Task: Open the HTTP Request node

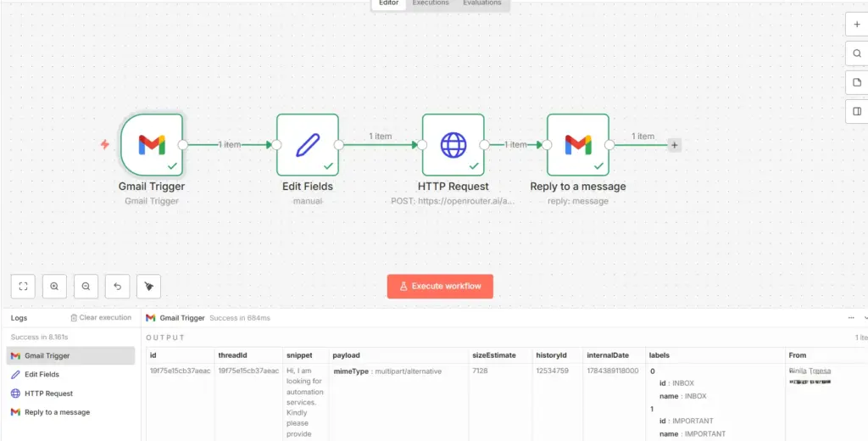Action: tap(453, 145)
